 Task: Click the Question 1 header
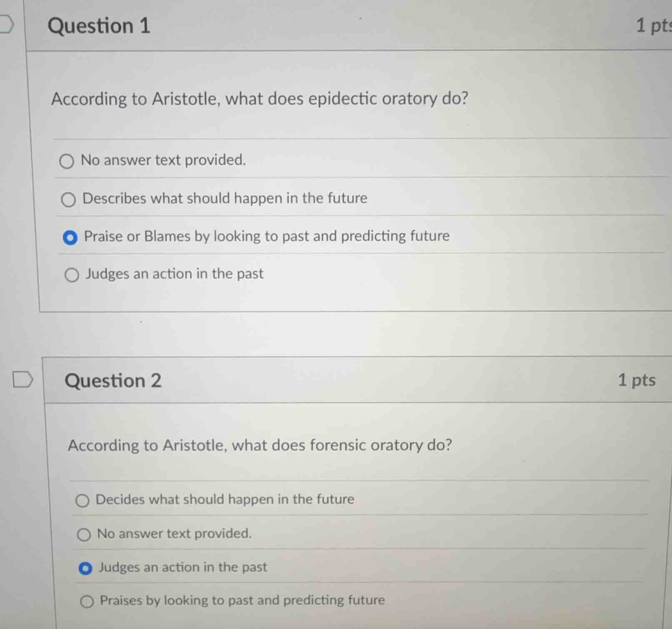click(x=99, y=25)
